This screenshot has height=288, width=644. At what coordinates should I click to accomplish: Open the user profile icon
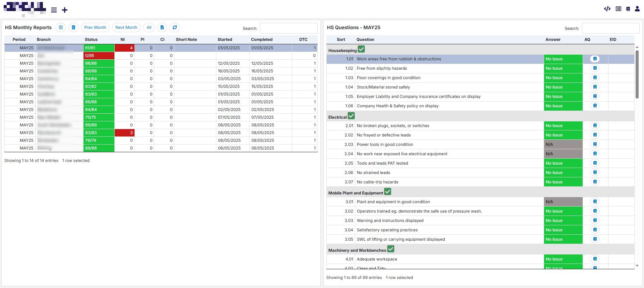click(637, 9)
